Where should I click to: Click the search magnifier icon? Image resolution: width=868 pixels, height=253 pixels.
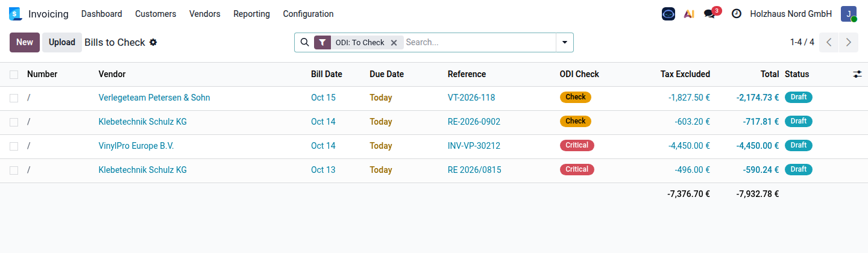[x=304, y=42]
